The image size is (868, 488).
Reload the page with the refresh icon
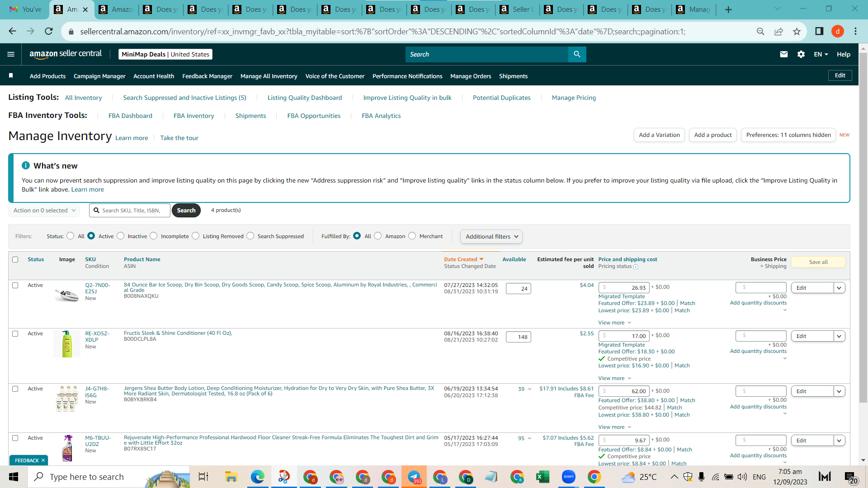click(x=49, y=31)
